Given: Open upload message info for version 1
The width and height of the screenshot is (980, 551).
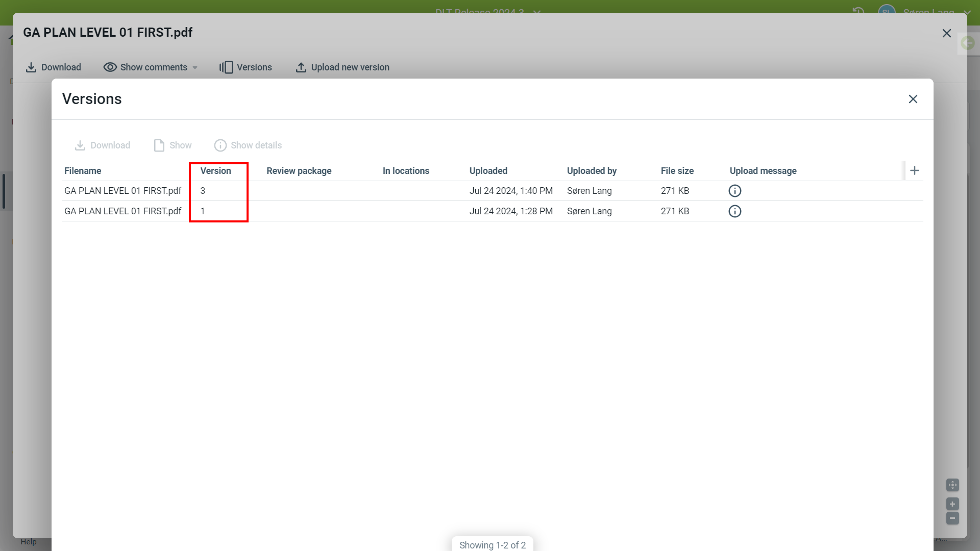Looking at the screenshot, I should pos(734,211).
